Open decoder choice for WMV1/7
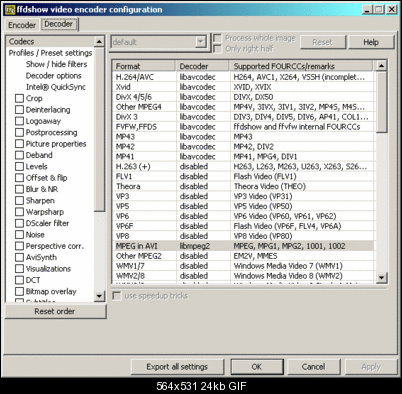 click(x=203, y=266)
